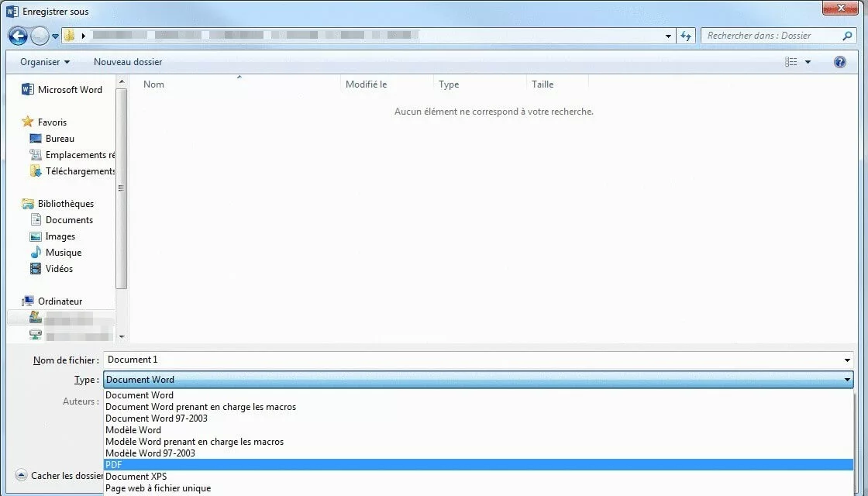The height and width of the screenshot is (496, 868).
Task: Click the Vidéos film icon
Action: 36,268
